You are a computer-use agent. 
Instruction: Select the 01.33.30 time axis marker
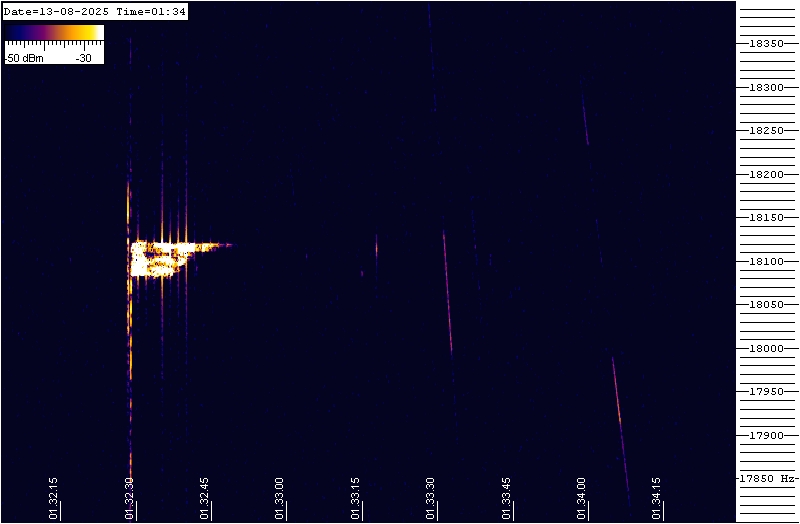[431, 498]
